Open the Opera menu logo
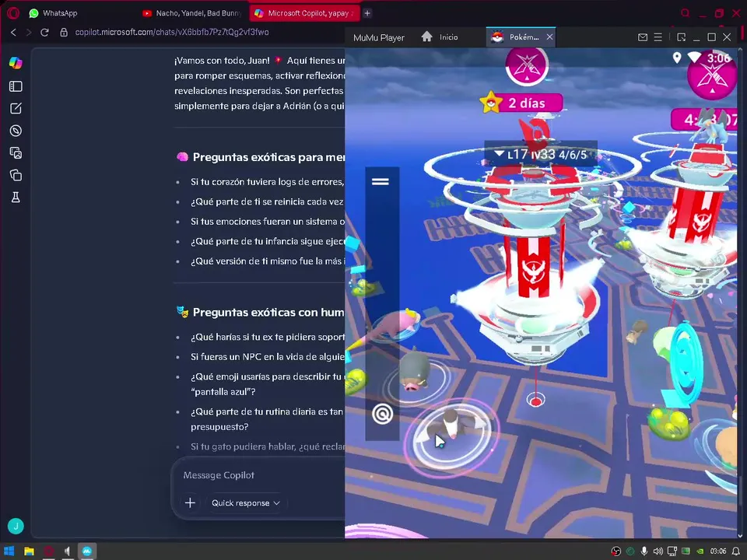The height and width of the screenshot is (560, 747). pyautogui.click(x=13, y=13)
